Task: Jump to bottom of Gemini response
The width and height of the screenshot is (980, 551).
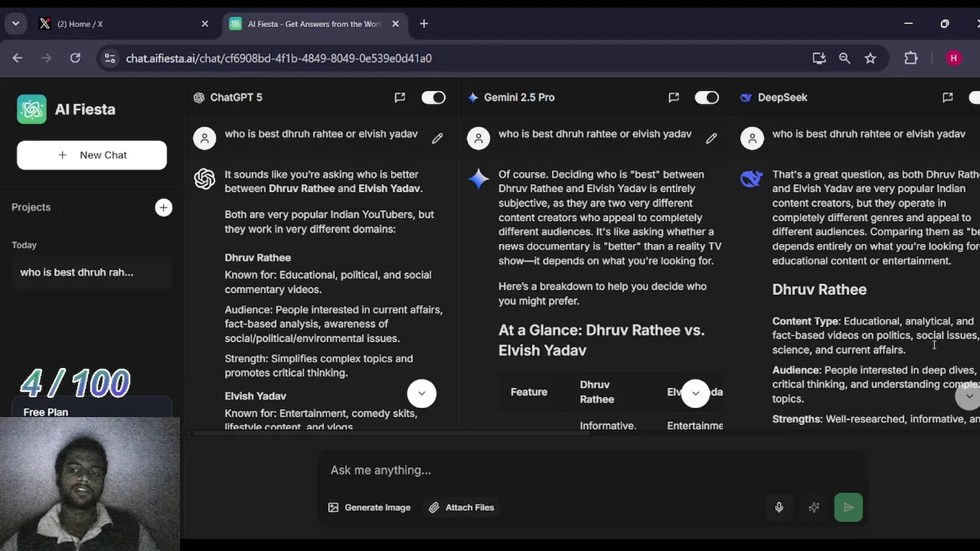Action: point(695,393)
